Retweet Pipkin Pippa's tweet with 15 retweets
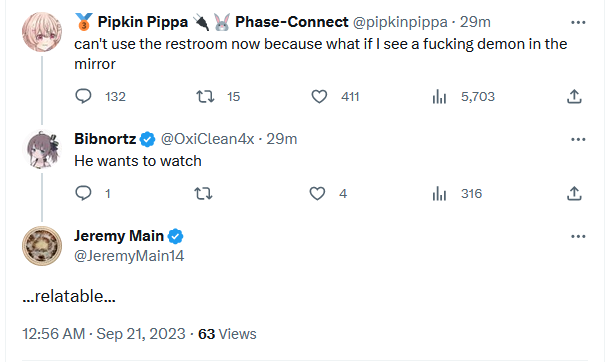Screen dimensions: 606x362 [x=205, y=96]
